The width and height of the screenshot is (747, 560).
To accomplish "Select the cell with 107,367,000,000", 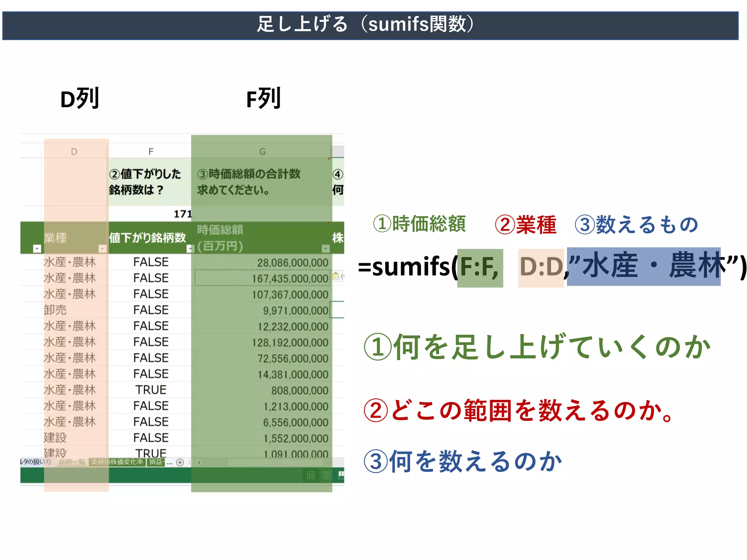I will [262, 294].
